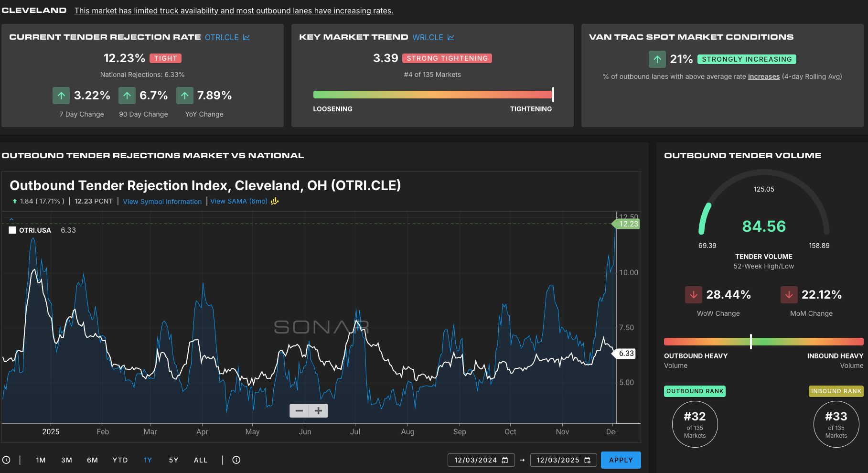Click the chart icon beside OTRI.CLE
Image resolution: width=868 pixels, height=473 pixels.
coord(246,37)
